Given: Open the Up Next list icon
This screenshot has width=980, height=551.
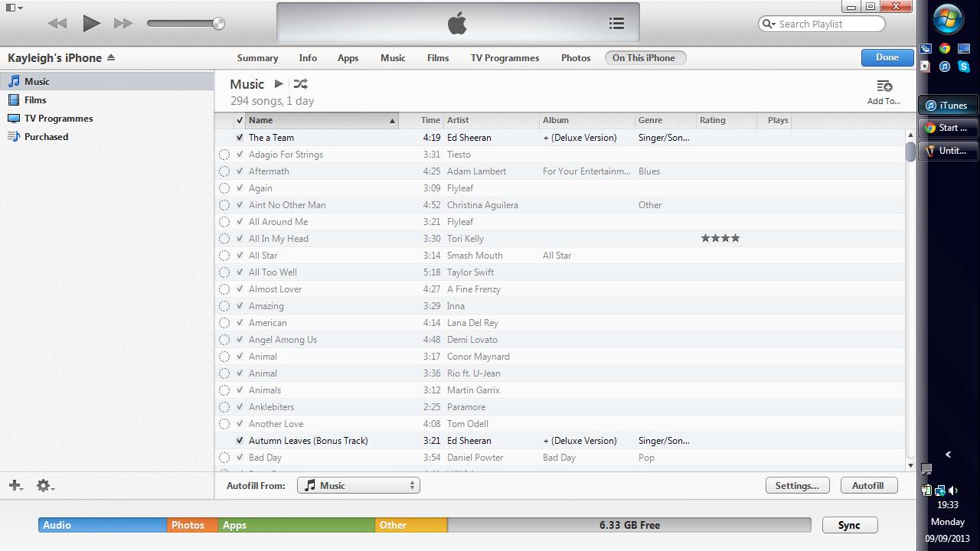Looking at the screenshot, I should pyautogui.click(x=616, y=24).
